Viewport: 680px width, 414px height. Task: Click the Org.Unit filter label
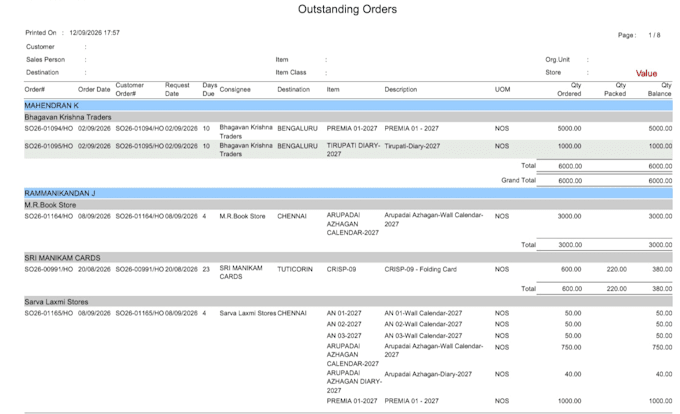coord(557,59)
